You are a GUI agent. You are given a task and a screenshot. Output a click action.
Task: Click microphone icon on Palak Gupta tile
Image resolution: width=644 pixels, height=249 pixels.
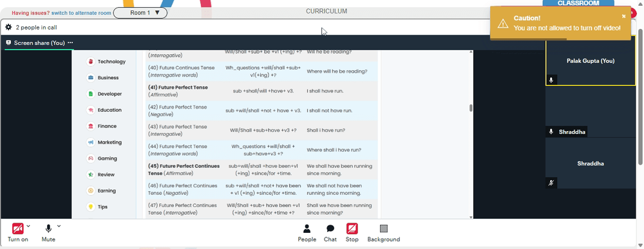pyautogui.click(x=551, y=80)
